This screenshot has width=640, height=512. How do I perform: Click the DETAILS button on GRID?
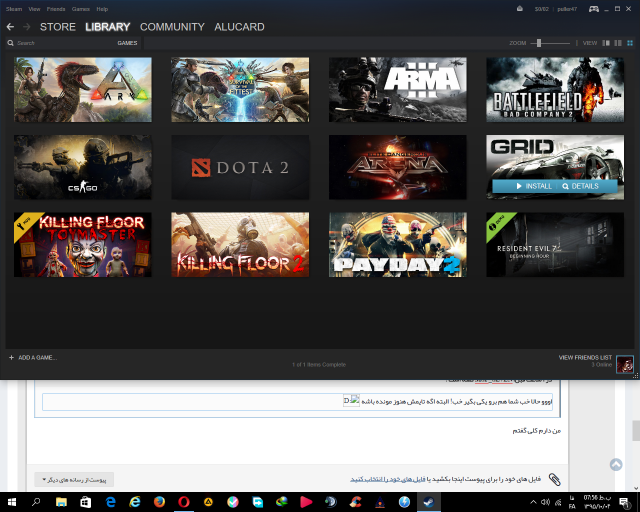(580, 186)
